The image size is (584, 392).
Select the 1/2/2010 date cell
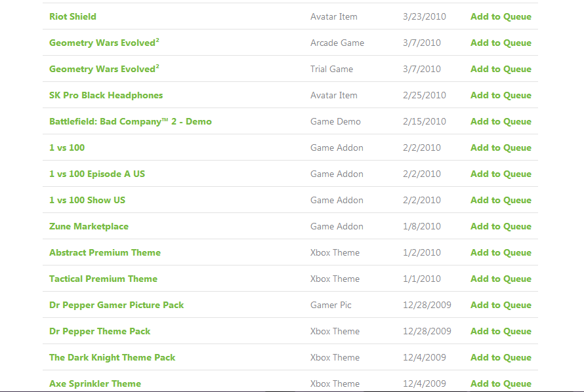coord(422,252)
